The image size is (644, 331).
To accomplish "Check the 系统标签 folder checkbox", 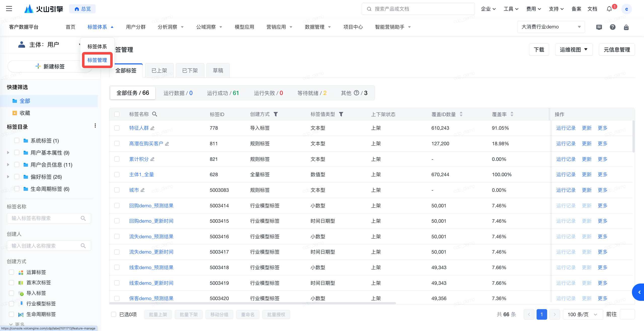I will 17,140.
